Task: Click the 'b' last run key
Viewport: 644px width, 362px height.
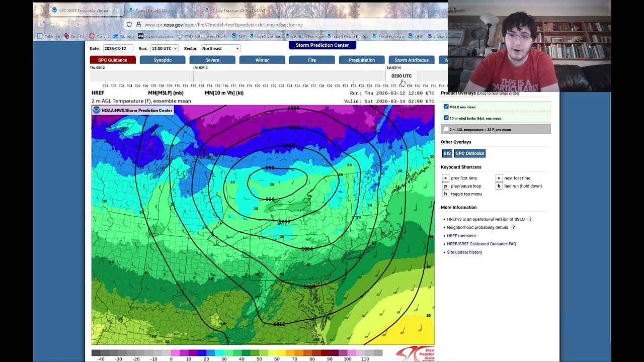Action: 499,186
